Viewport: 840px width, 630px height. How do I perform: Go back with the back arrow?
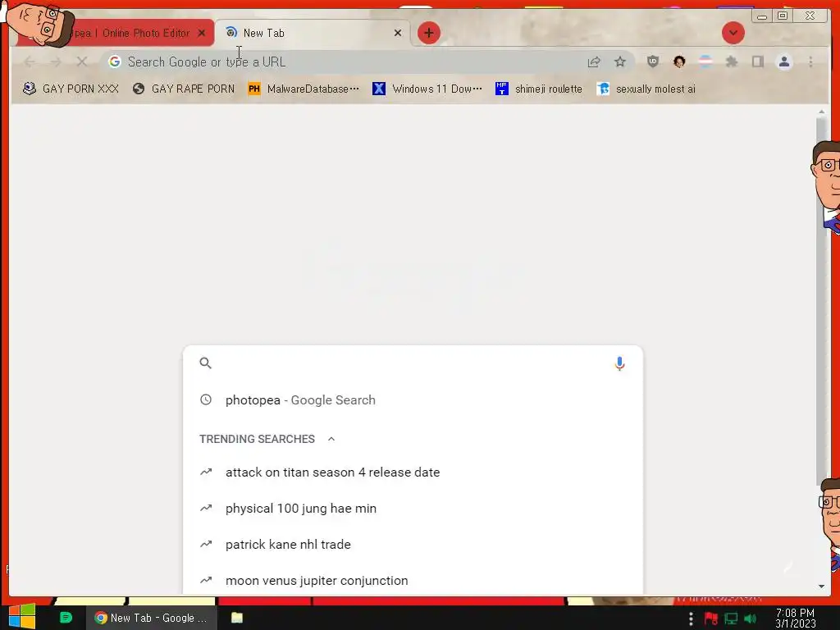[x=30, y=62]
